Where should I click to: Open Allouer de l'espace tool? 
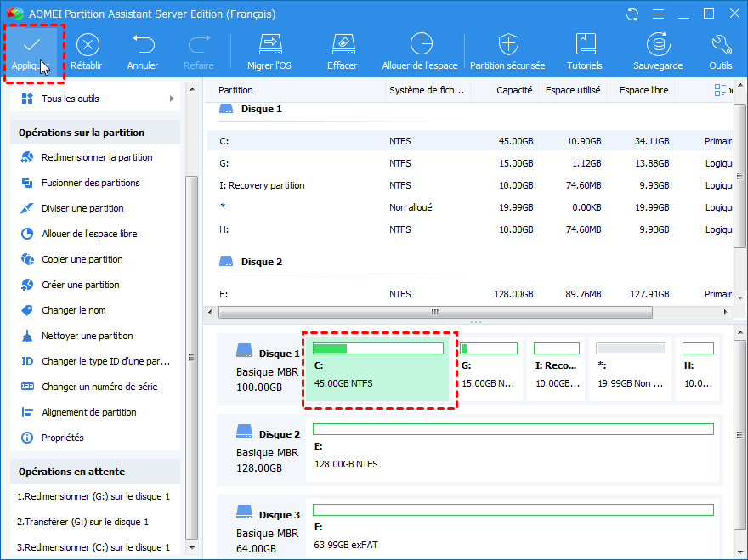tap(420, 45)
